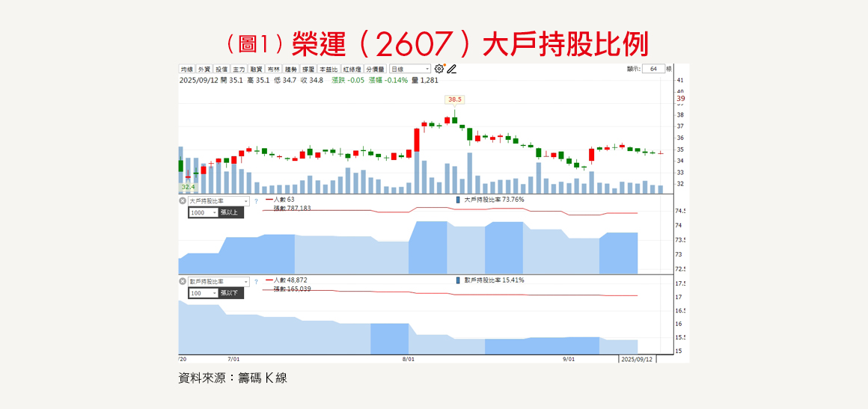Open the 散戶持股比率 indicator dropdown

[219, 281]
